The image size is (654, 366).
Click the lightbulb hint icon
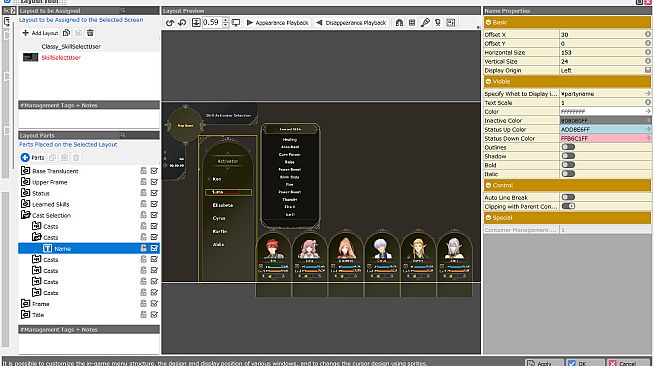coord(438,23)
